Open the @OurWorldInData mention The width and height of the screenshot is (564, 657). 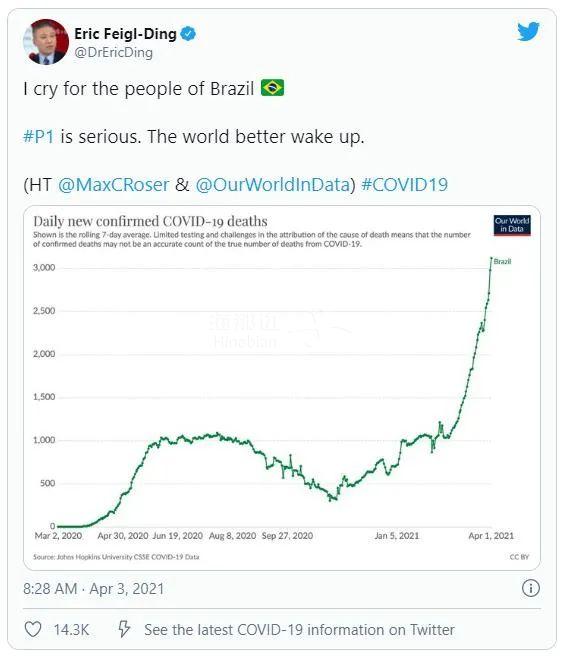click(x=273, y=185)
